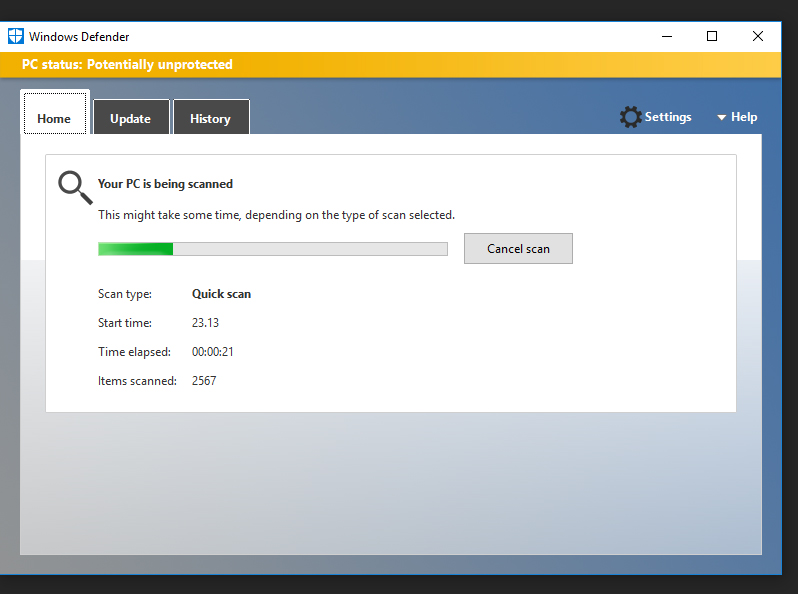Click the 'Start time:' label
Image resolution: width=798 pixels, height=594 pixels.
tap(125, 323)
